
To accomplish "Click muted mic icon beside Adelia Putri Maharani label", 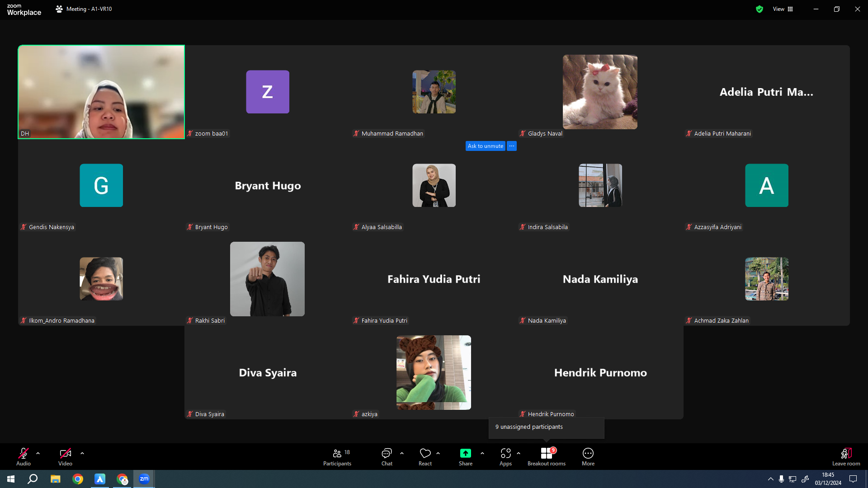I will [x=689, y=133].
